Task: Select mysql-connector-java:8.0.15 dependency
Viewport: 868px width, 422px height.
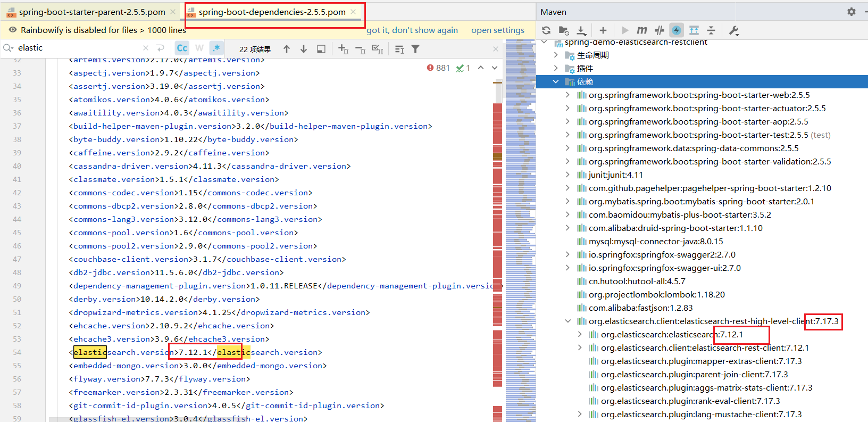Action: (656, 241)
